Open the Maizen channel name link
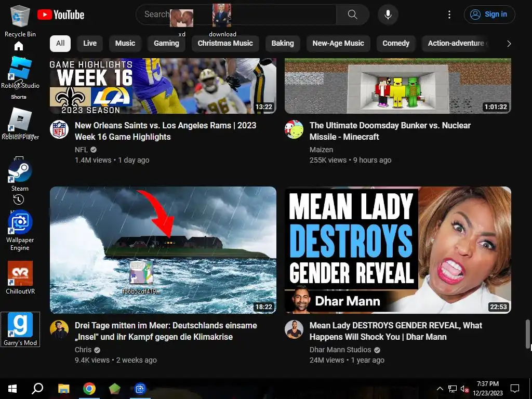 point(321,150)
